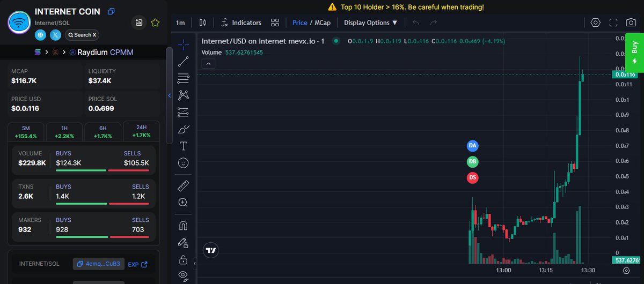Image resolution: width=644 pixels, height=284 pixels.
Task: Click the MAKERS 932 value
Action: tap(25, 229)
